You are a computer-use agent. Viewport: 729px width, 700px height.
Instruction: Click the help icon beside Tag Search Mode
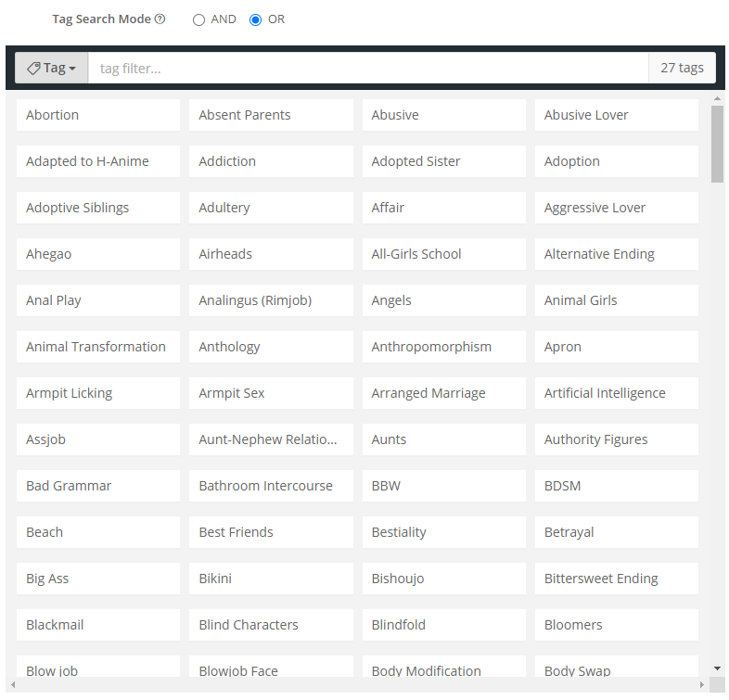160,19
